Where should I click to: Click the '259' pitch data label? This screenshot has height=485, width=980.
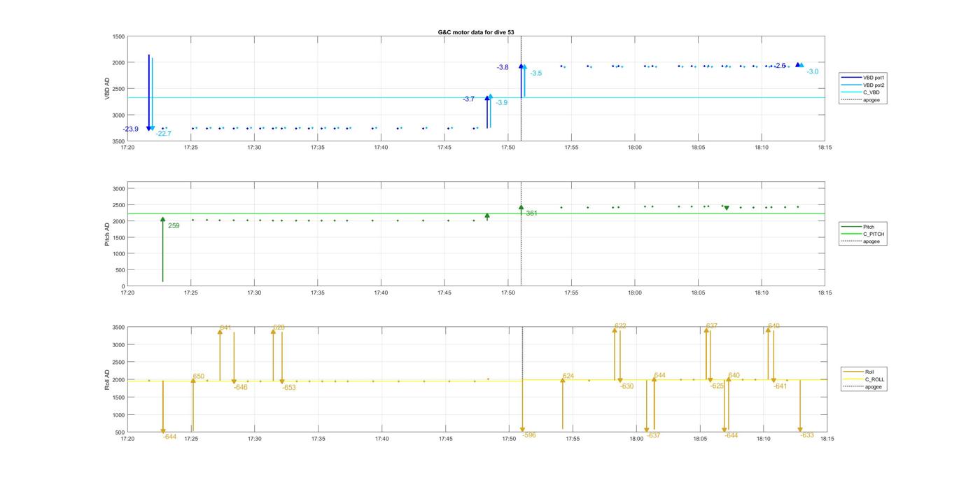point(174,225)
